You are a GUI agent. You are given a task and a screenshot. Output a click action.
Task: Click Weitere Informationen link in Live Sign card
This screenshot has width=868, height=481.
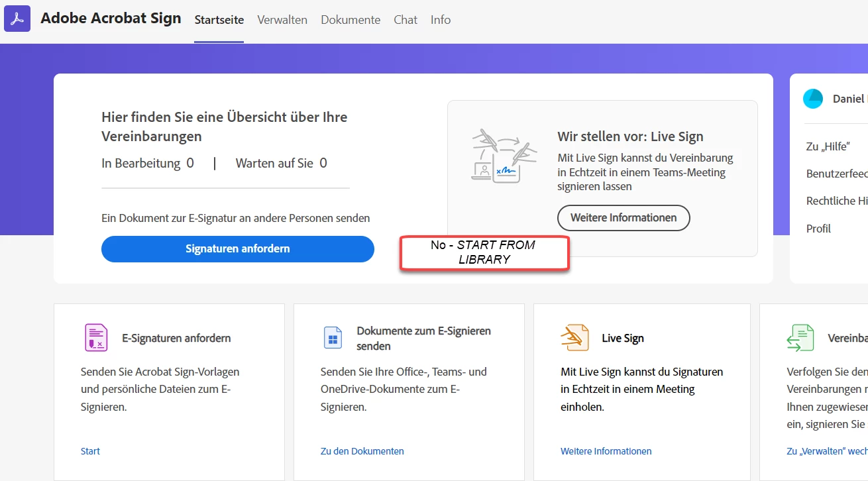coord(606,451)
